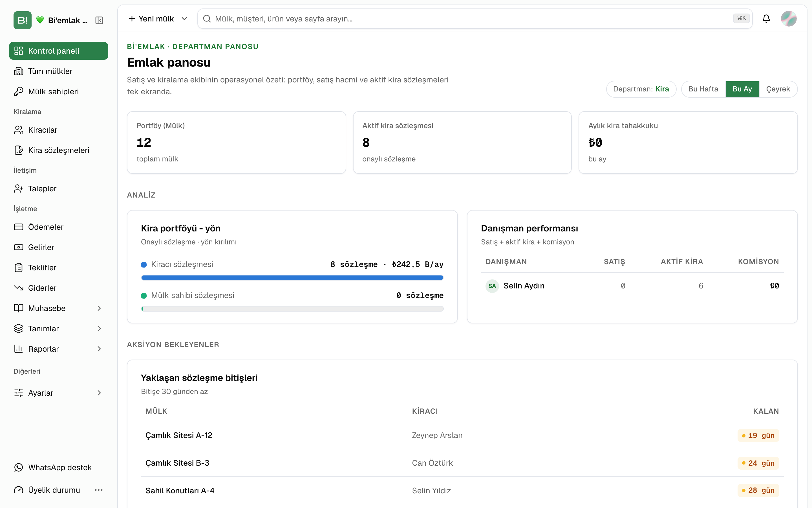
Task: Open Departman: Kira filter
Action: coord(641,89)
